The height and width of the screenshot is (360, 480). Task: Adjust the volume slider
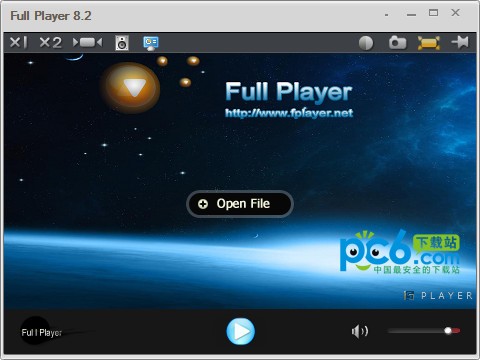(x=424, y=331)
